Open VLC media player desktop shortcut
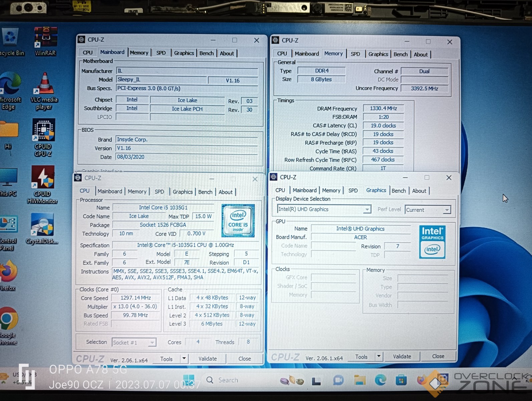 pyautogui.click(x=44, y=91)
